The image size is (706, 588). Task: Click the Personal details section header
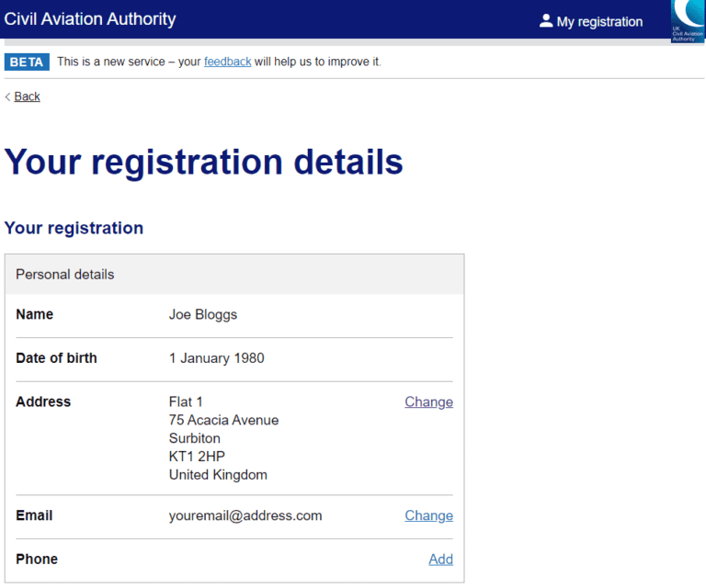click(x=64, y=274)
